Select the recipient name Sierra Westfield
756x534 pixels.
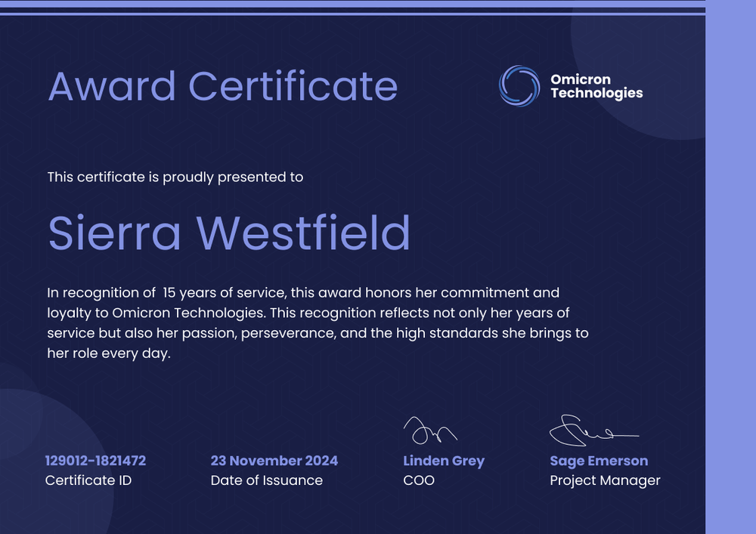click(229, 234)
